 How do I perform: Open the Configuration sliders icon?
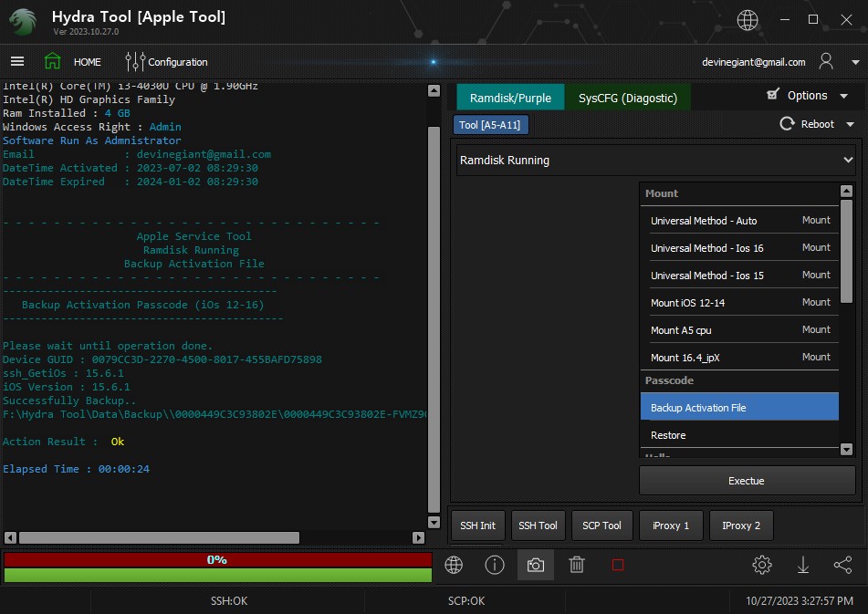(x=134, y=61)
